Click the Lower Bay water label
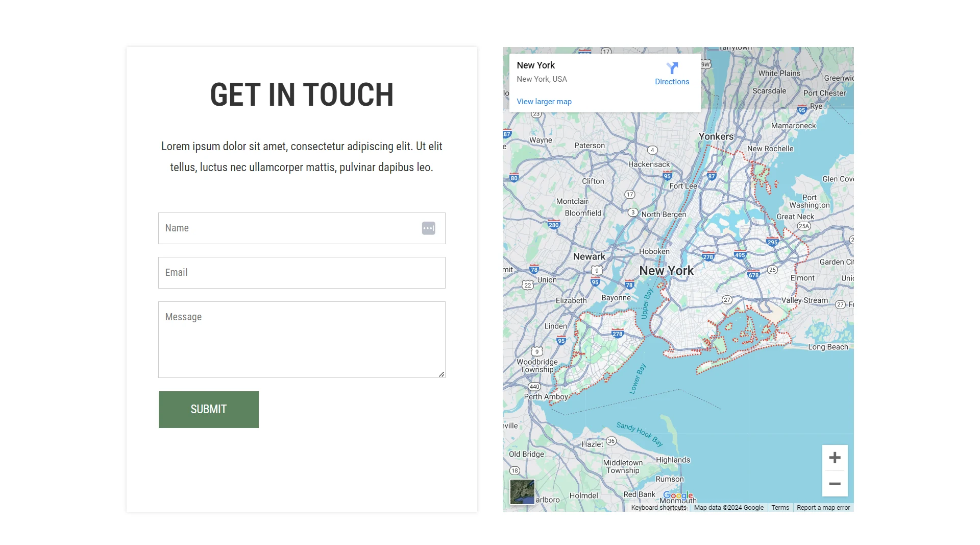This screenshot has height=545, width=980. tap(638, 378)
